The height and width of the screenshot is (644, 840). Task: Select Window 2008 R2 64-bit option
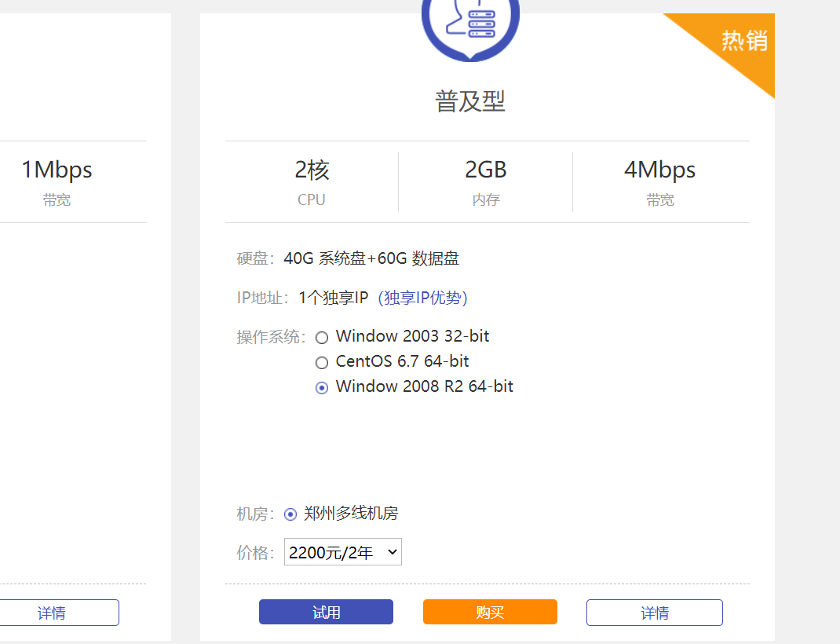click(x=322, y=388)
